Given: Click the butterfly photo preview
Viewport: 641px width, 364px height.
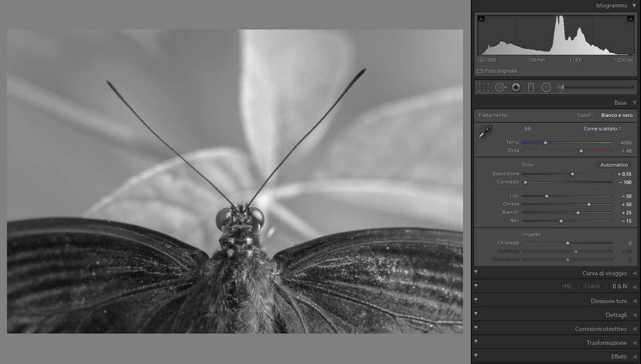Looking at the screenshot, I should coord(235,181).
